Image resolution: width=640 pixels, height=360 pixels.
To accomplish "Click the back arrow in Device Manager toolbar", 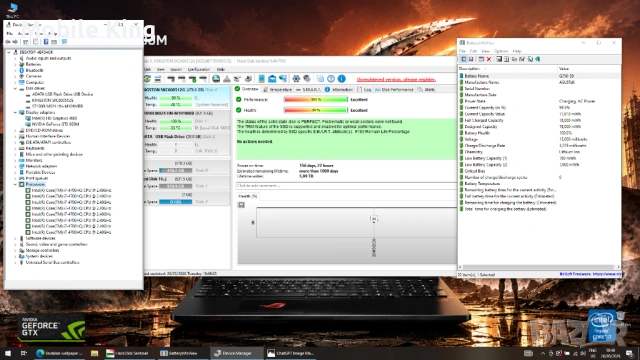I will (8, 42).
